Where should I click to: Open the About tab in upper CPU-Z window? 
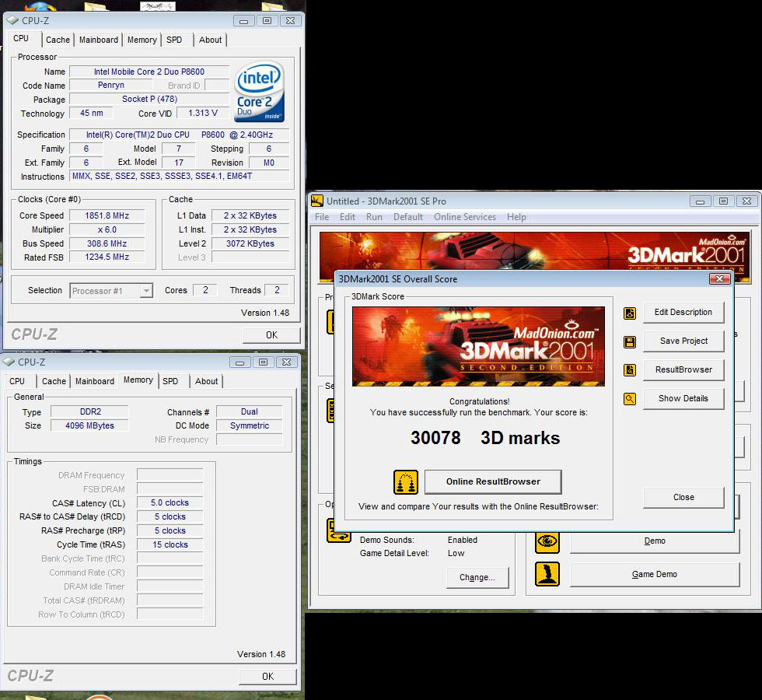(x=210, y=40)
